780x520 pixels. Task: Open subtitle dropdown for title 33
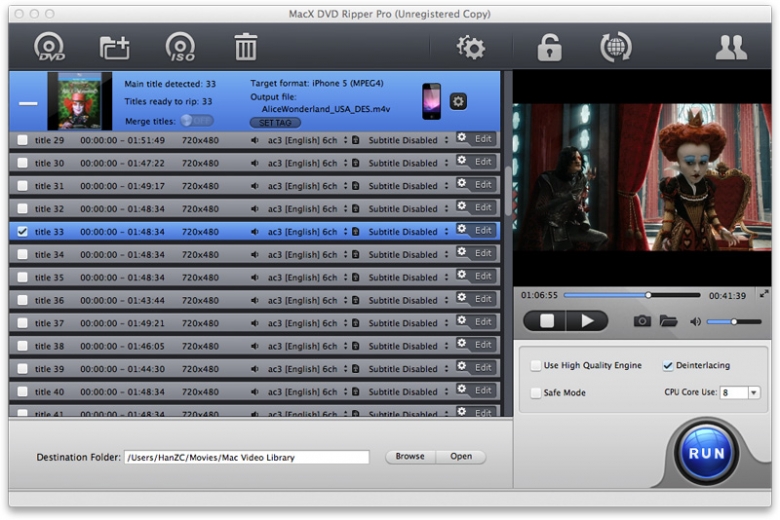click(447, 232)
